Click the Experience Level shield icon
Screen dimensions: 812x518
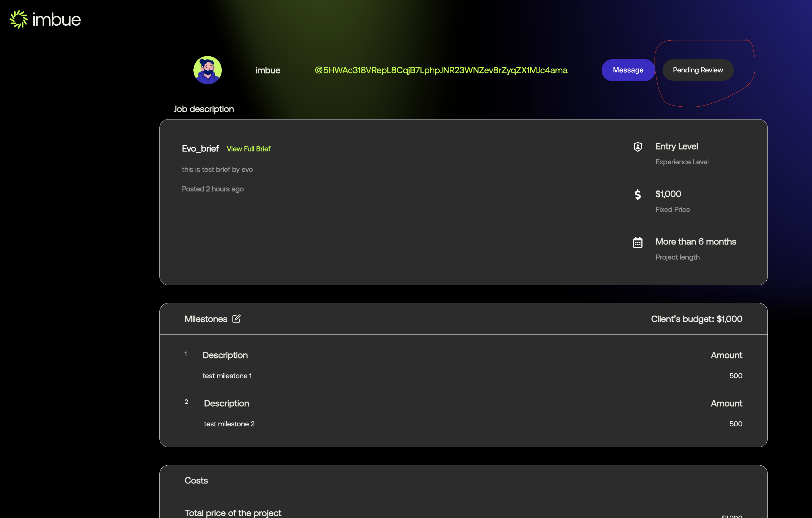[638, 147]
